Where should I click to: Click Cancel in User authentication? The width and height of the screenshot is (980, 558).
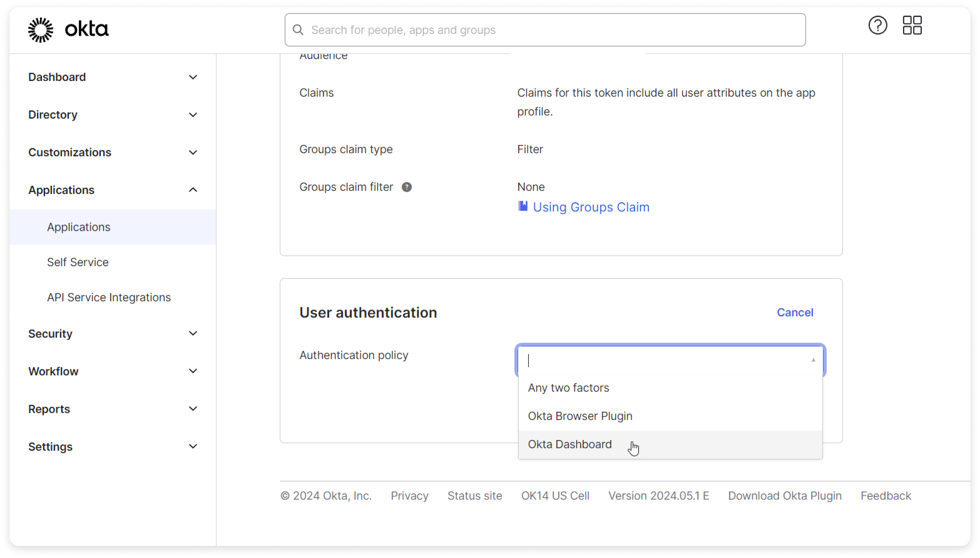click(795, 312)
